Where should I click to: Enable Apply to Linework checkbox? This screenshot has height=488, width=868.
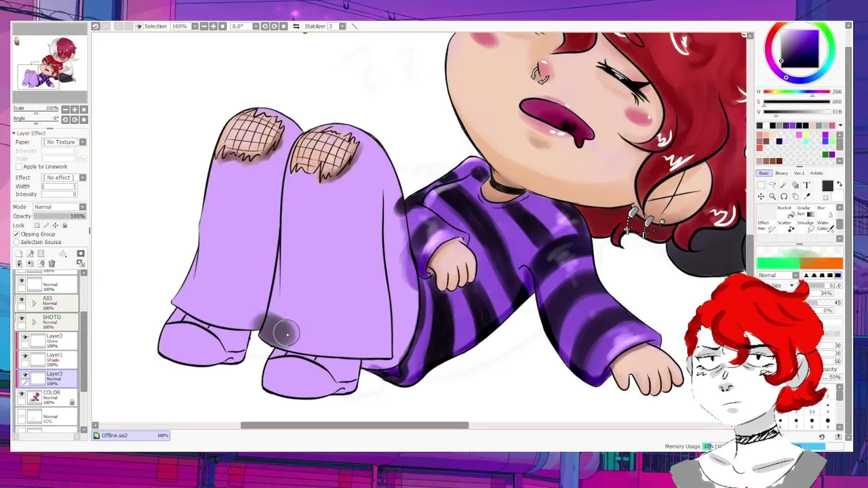pos(18,166)
